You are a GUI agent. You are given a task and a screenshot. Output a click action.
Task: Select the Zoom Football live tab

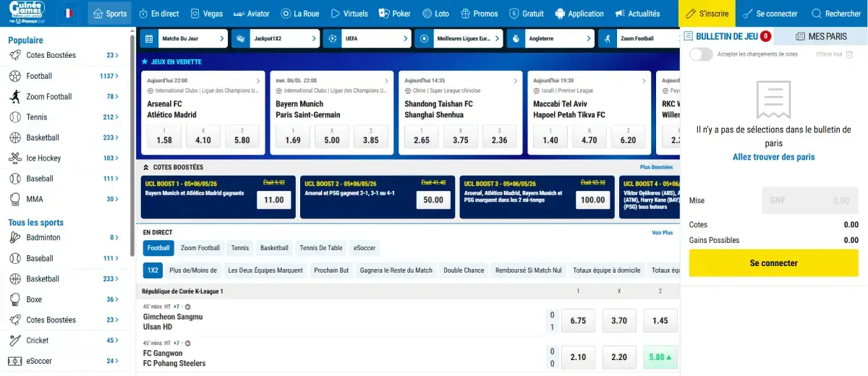[x=200, y=248]
